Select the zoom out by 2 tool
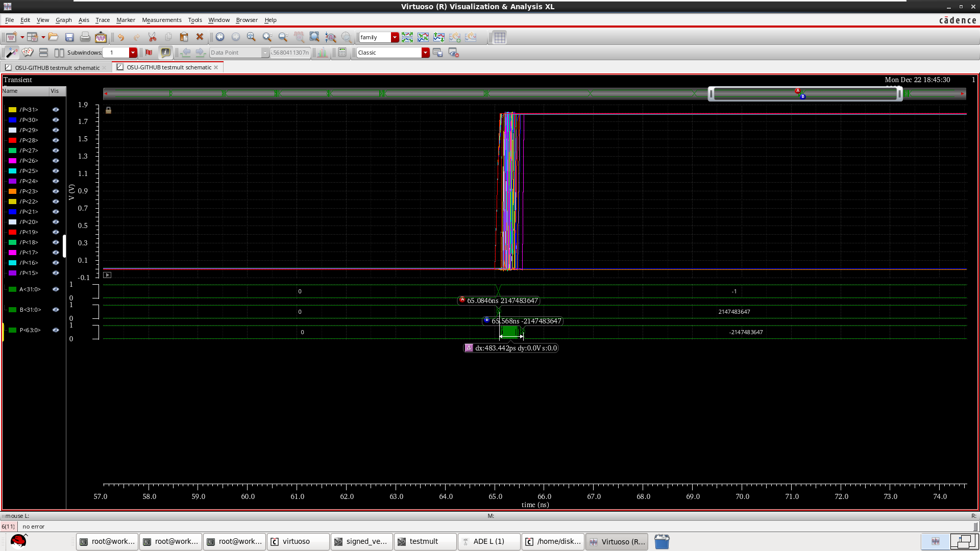Image resolution: width=980 pixels, height=551 pixels. [283, 37]
